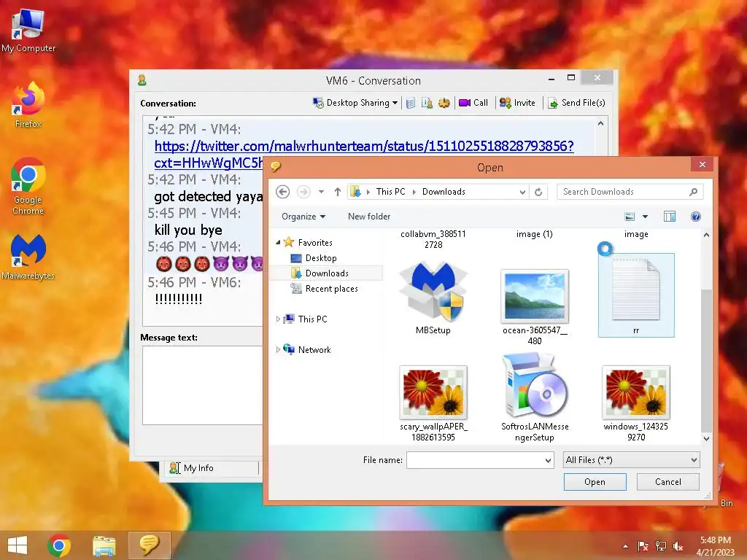Screen dimensions: 747x560
Task: Select Downloads under Favorites
Action: (x=327, y=273)
